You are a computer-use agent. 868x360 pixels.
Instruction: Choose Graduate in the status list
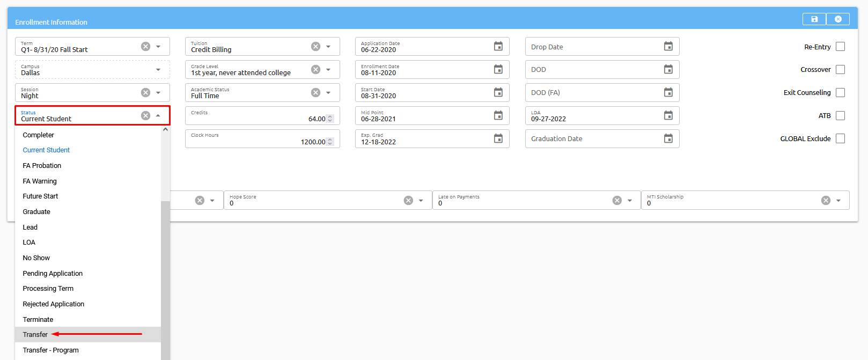coord(36,212)
